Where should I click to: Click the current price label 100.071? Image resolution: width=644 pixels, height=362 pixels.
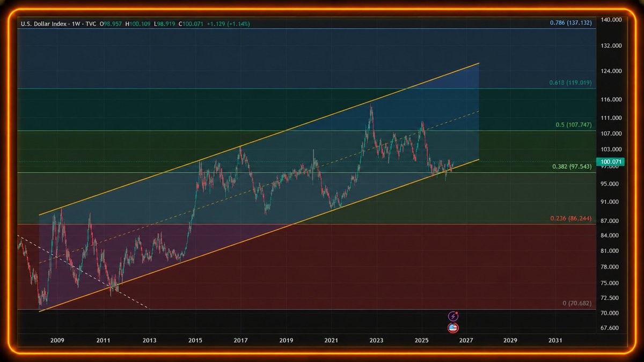click(611, 161)
